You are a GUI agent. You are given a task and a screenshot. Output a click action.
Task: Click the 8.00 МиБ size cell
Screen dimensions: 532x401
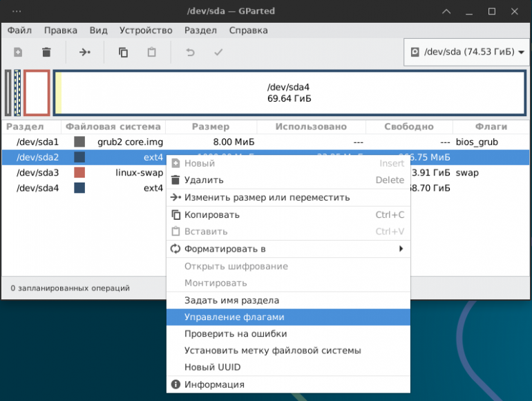click(234, 142)
